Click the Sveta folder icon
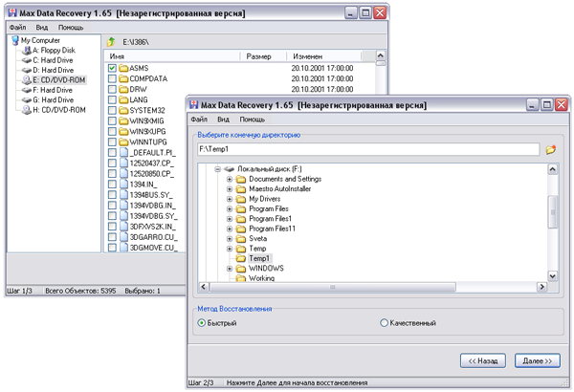Screen dimensions: 574x392 [x=240, y=239]
